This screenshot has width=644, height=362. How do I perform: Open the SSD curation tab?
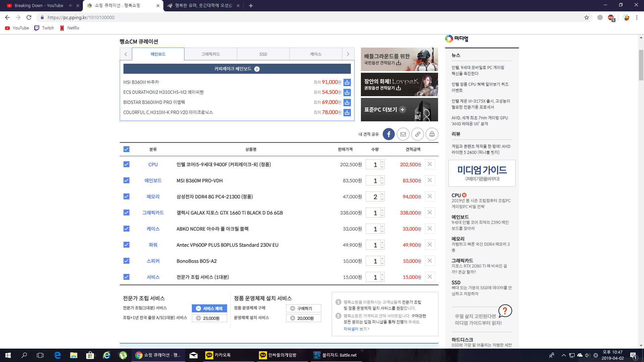tap(263, 54)
